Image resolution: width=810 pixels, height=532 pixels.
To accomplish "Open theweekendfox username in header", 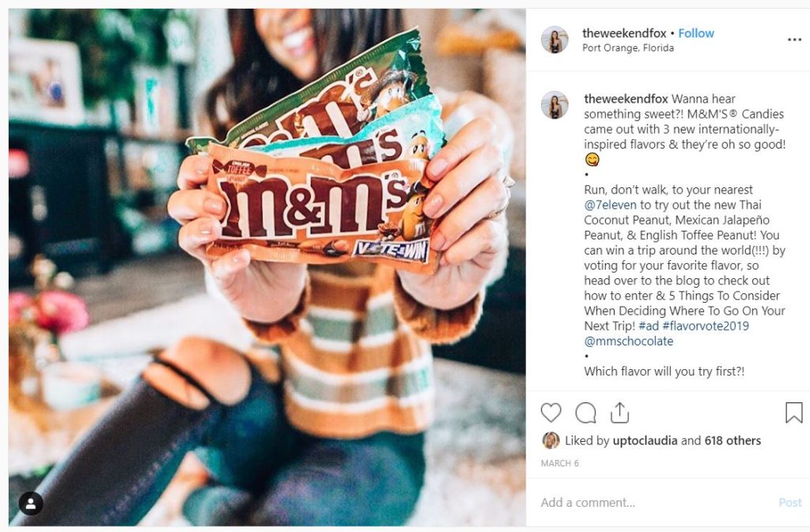I will (x=624, y=33).
